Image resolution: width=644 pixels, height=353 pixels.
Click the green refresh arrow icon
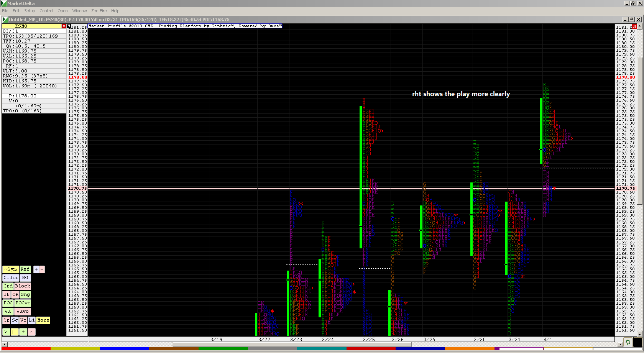tap(628, 342)
